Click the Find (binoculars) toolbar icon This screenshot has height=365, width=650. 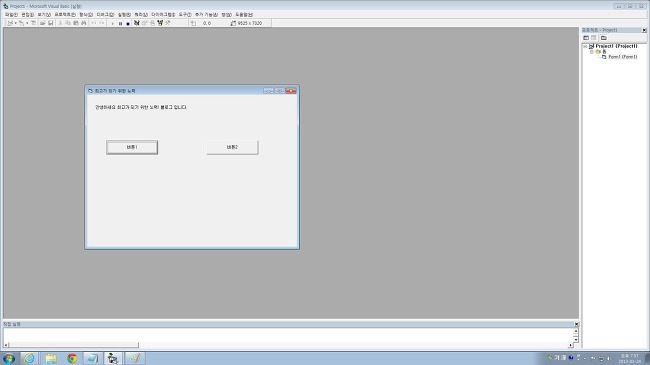point(84,23)
